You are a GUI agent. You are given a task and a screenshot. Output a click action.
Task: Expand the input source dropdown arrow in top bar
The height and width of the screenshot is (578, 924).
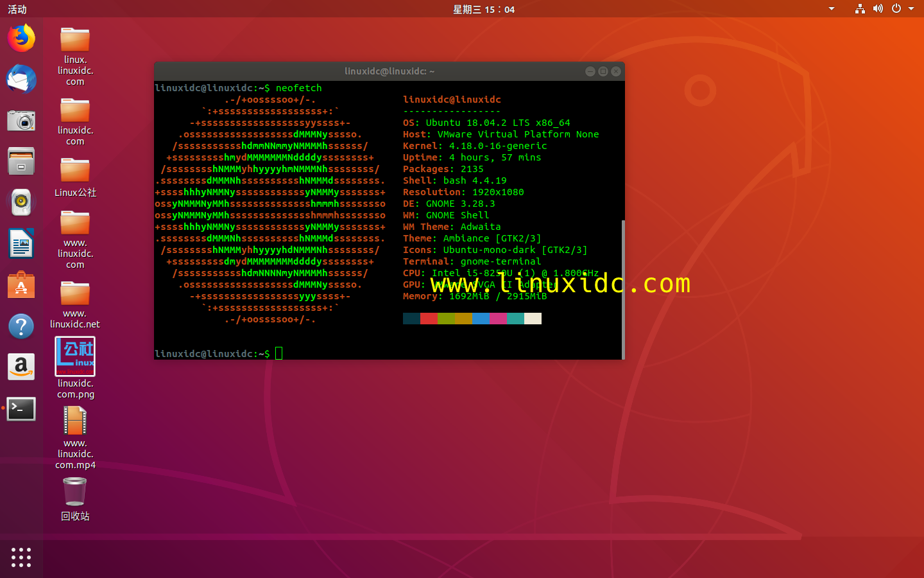(832, 9)
